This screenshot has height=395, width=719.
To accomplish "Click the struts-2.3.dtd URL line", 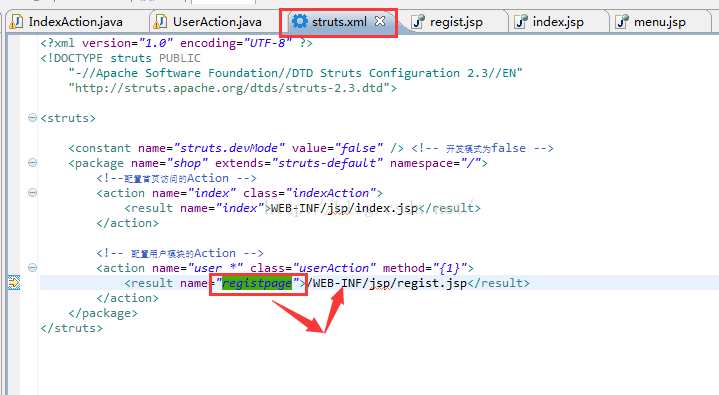I will 232,88.
